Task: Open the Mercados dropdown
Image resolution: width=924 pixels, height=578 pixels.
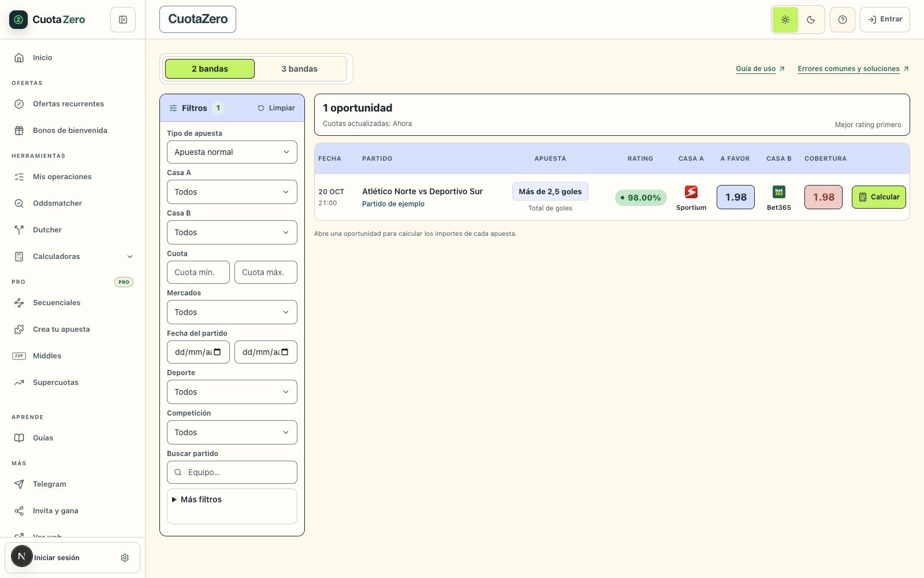Action: [232, 312]
